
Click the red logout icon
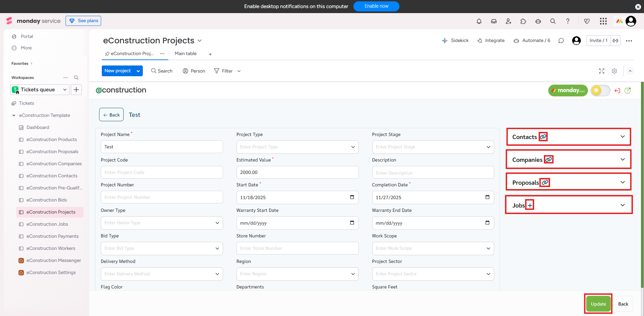(617, 91)
